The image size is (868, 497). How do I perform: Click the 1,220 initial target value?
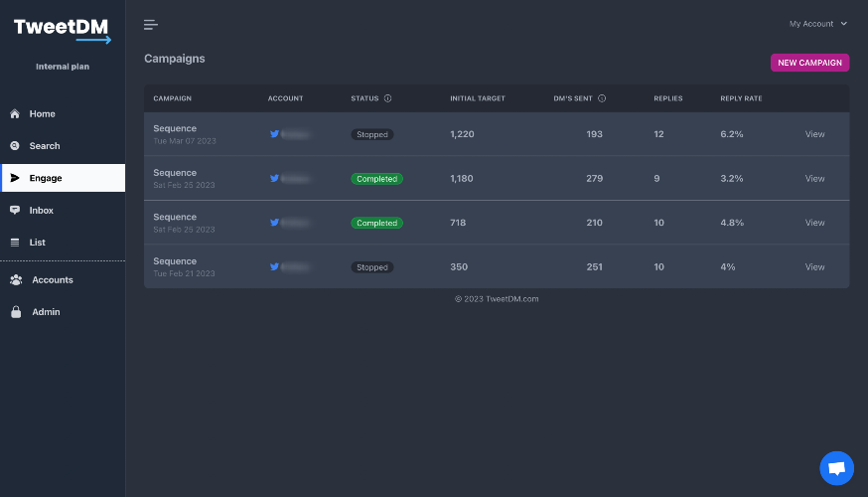[462, 134]
